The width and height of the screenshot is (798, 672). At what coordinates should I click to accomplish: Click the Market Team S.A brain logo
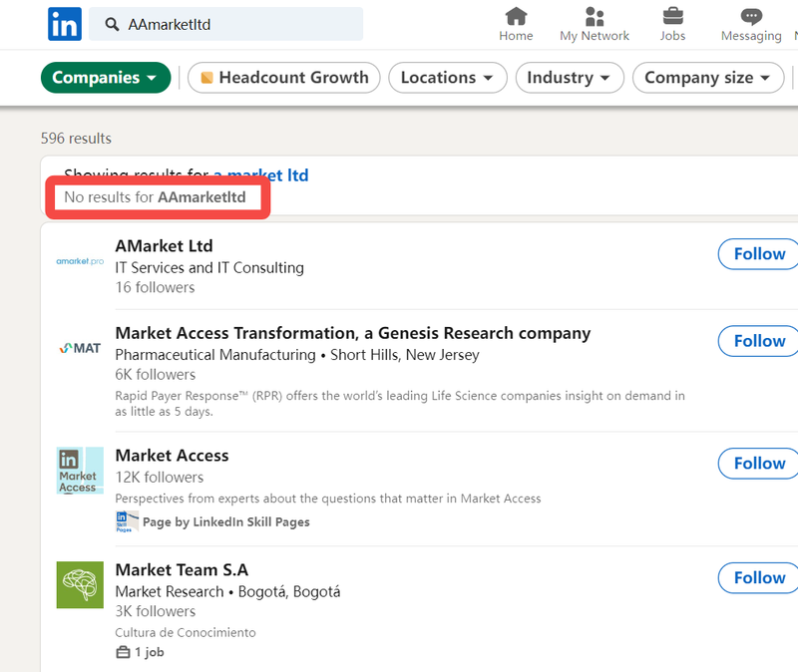click(x=80, y=585)
